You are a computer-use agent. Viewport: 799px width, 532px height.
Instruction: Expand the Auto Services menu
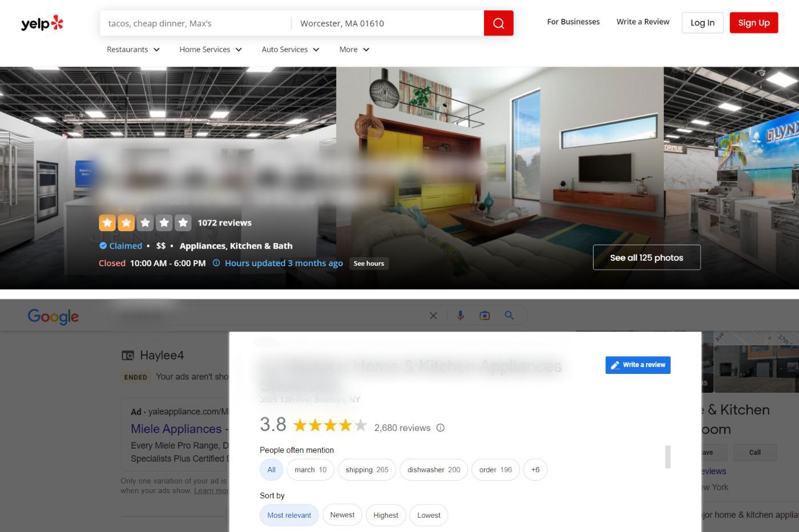pyautogui.click(x=290, y=50)
